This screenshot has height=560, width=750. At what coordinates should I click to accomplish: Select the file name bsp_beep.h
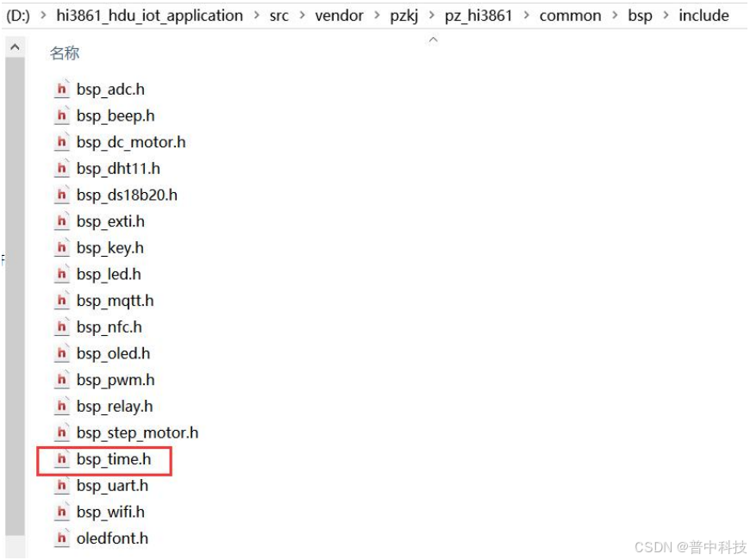pyautogui.click(x=116, y=115)
